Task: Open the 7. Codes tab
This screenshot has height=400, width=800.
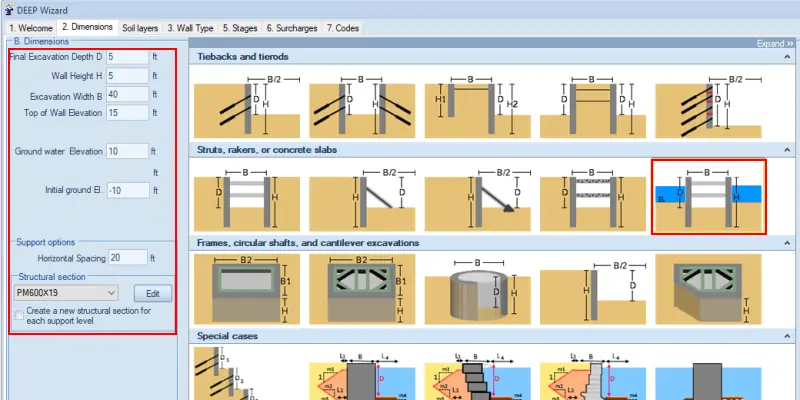Action: click(x=343, y=28)
